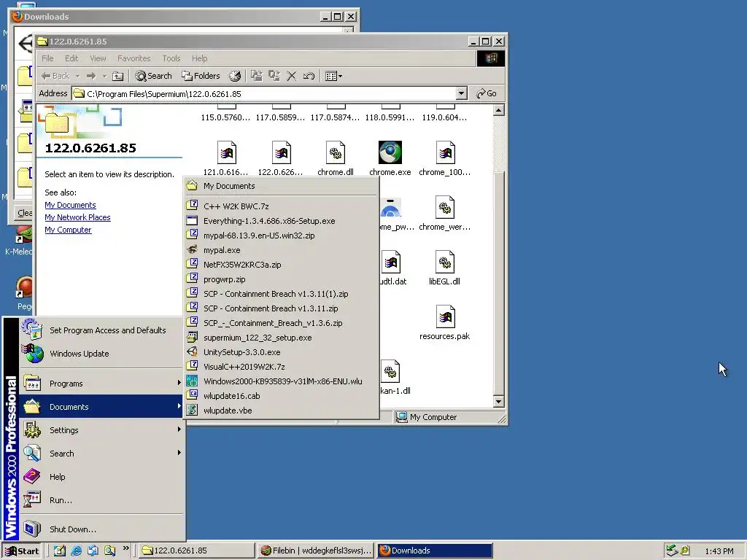Click the Start button
The image size is (747, 560).
click(x=22, y=551)
